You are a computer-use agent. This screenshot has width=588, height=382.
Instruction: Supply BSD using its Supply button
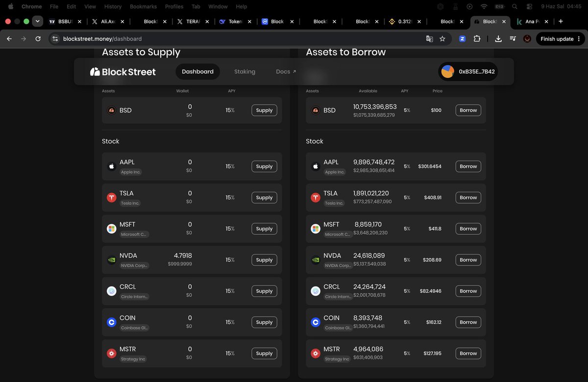[264, 110]
